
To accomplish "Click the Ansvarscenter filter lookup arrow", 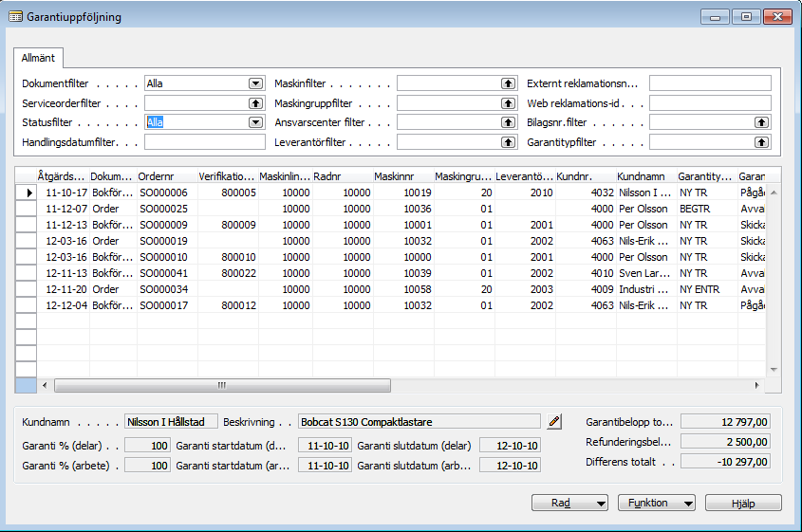I will coord(508,122).
